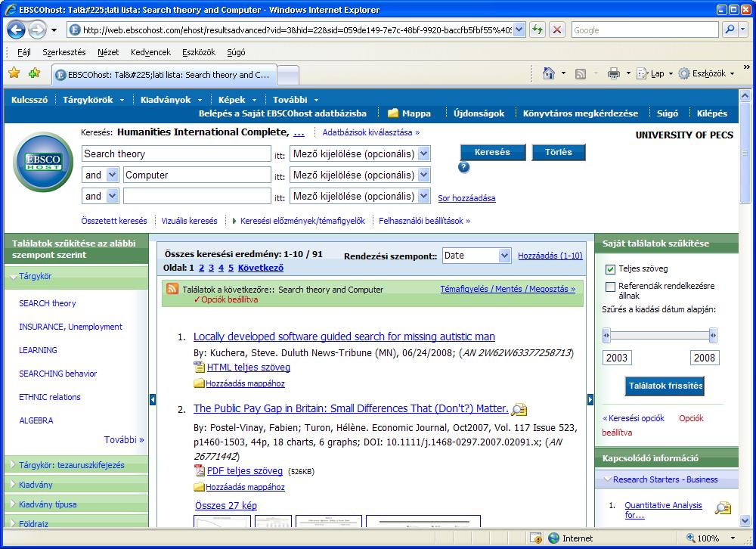Click the Sor hozzáadása link
This screenshot has height=549, width=756.
(x=466, y=198)
